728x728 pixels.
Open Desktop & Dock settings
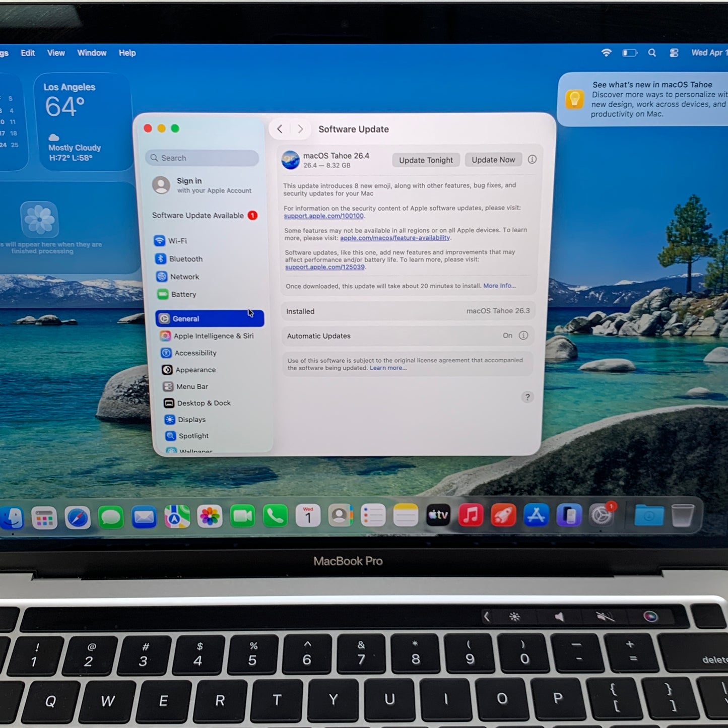coord(203,403)
